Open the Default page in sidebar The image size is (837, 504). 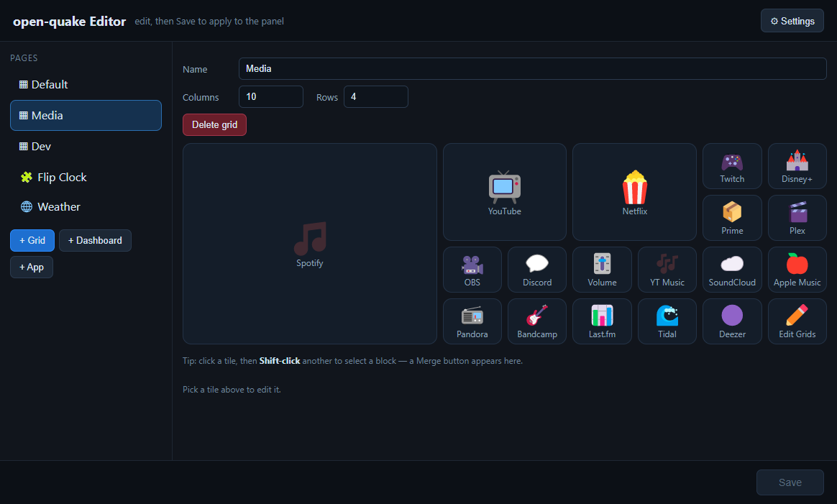(x=86, y=84)
